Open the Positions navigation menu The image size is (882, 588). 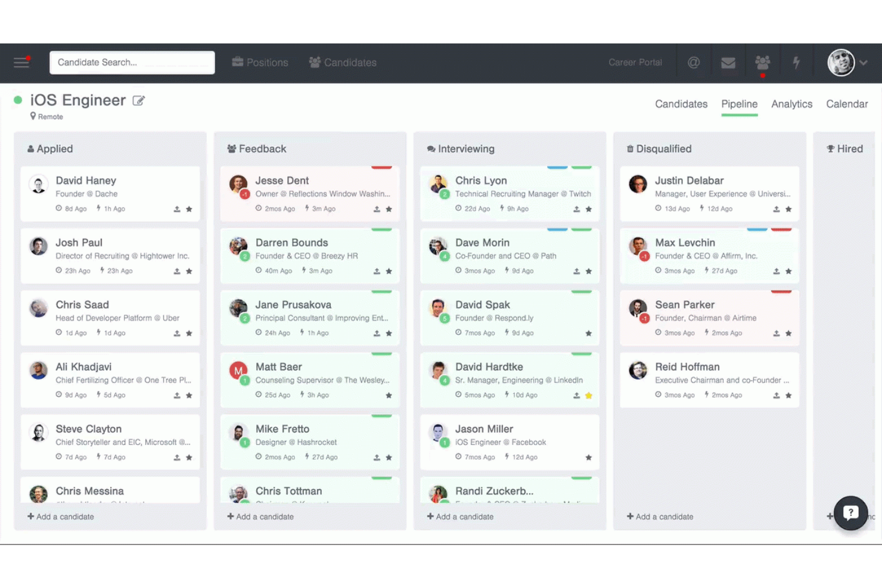click(260, 63)
